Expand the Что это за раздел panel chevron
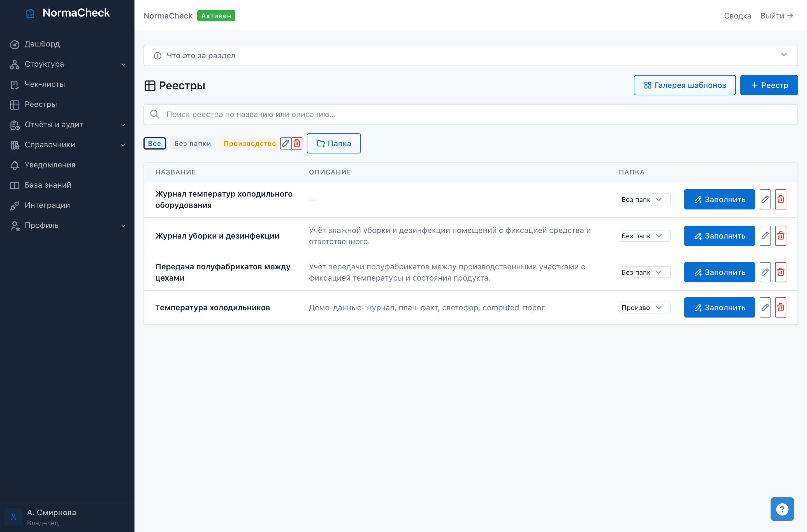 [x=783, y=55]
